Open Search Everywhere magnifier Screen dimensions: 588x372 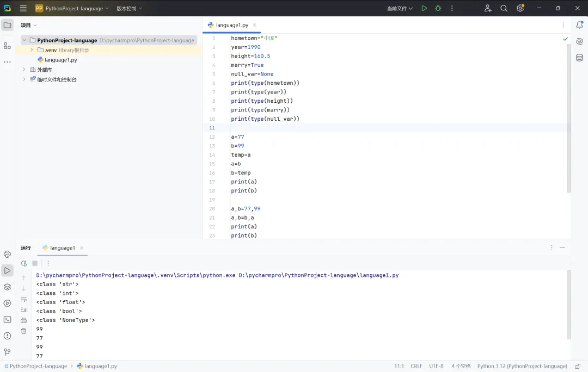[x=504, y=8]
